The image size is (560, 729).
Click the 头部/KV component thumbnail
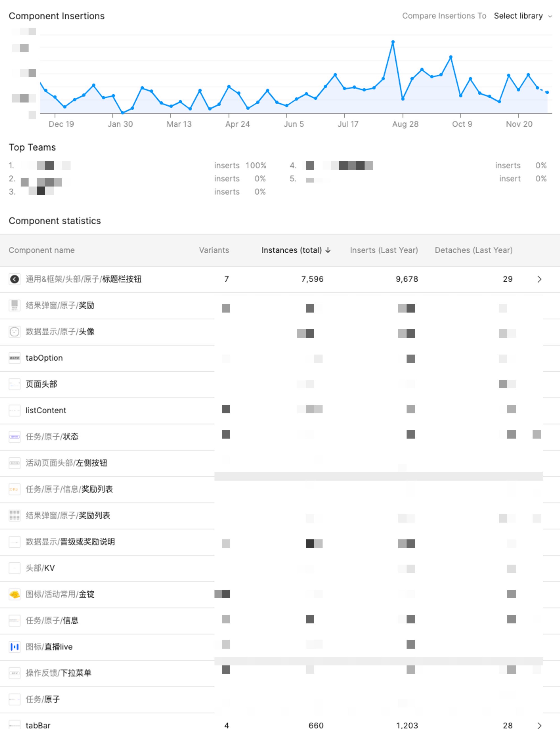[14, 568]
